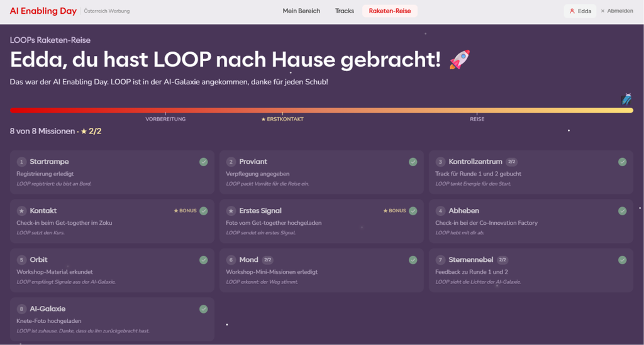
Task: Open the Sternennebel mission title
Action: pyautogui.click(x=470, y=260)
